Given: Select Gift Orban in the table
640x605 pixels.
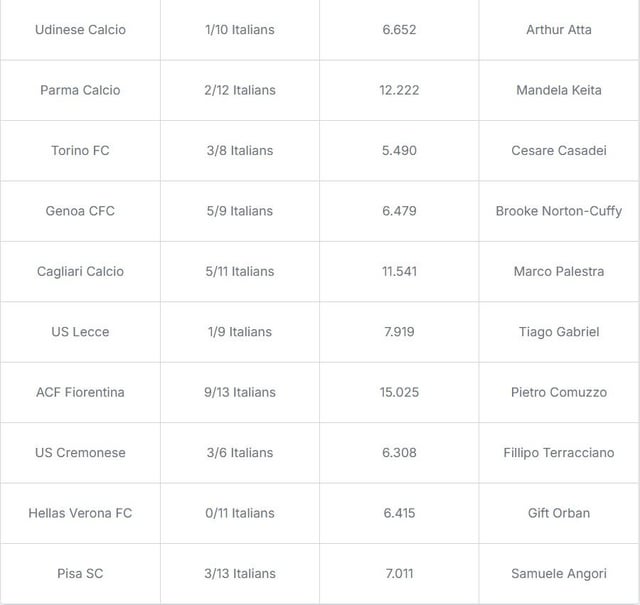Looking at the screenshot, I should pos(559,513).
